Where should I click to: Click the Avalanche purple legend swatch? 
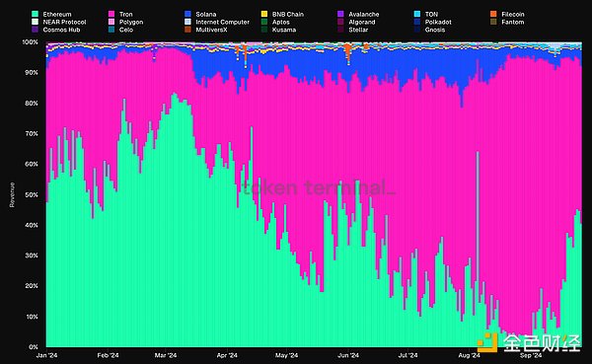pos(340,14)
